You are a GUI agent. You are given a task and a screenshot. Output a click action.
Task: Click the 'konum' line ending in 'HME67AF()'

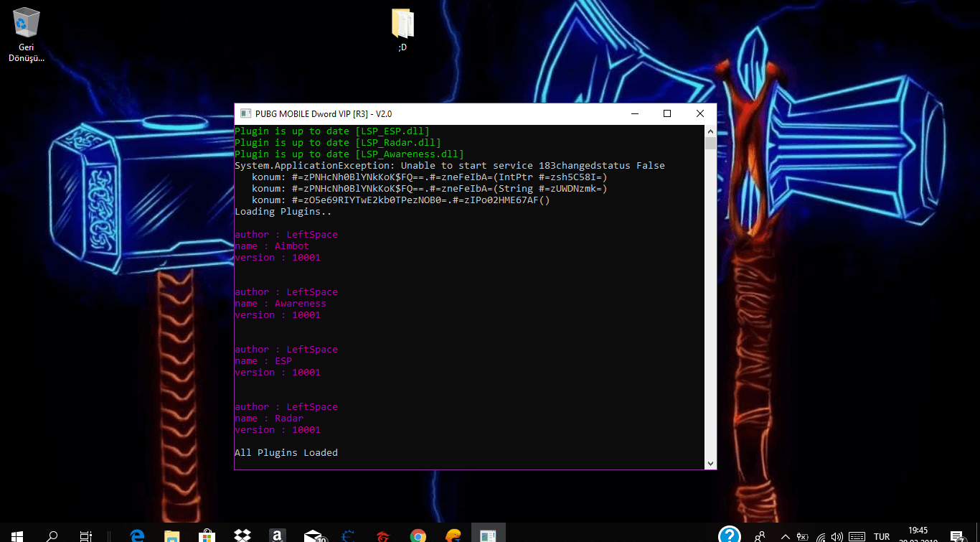[x=401, y=200]
